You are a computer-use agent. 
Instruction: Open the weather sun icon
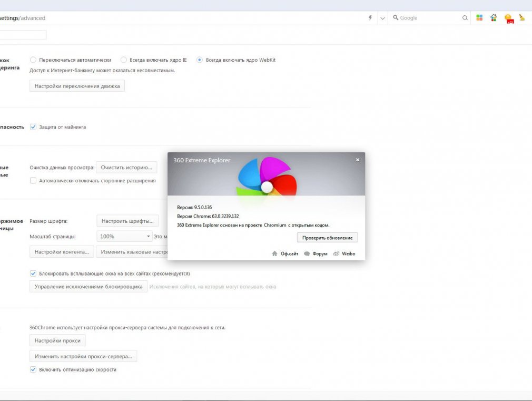[x=509, y=18]
